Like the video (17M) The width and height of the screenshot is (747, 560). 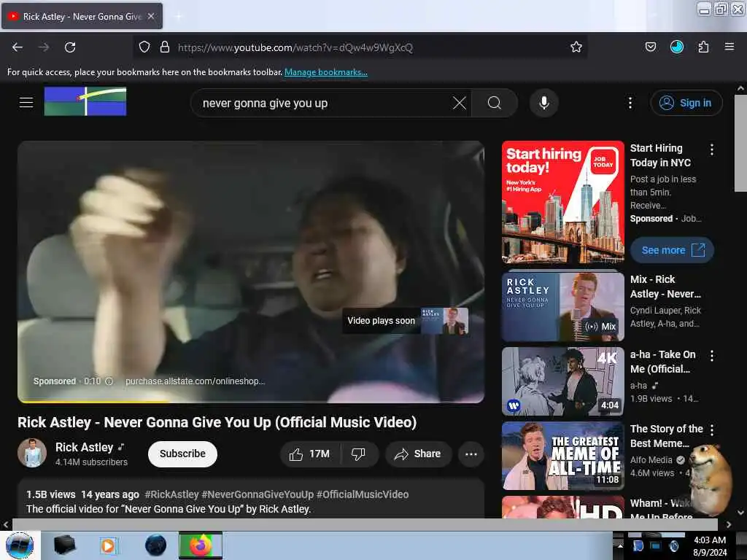point(310,454)
